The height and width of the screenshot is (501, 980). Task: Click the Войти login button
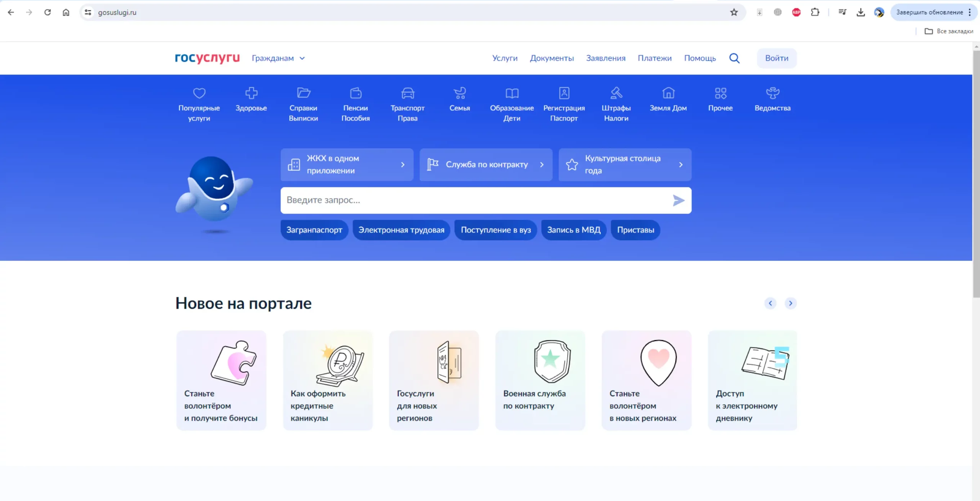pyautogui.click(x=776, y=58)
